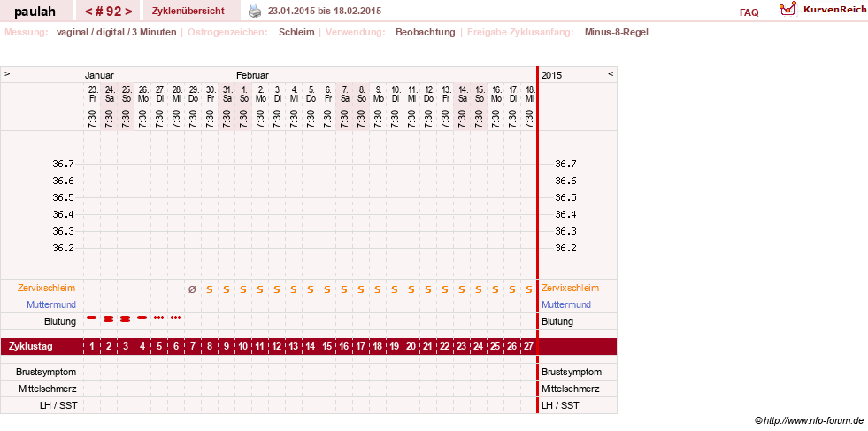This screenshot has width=868, height=431.
Task: Click the vaginal / digital / 3 Minuten value
Action: [116, 32]
